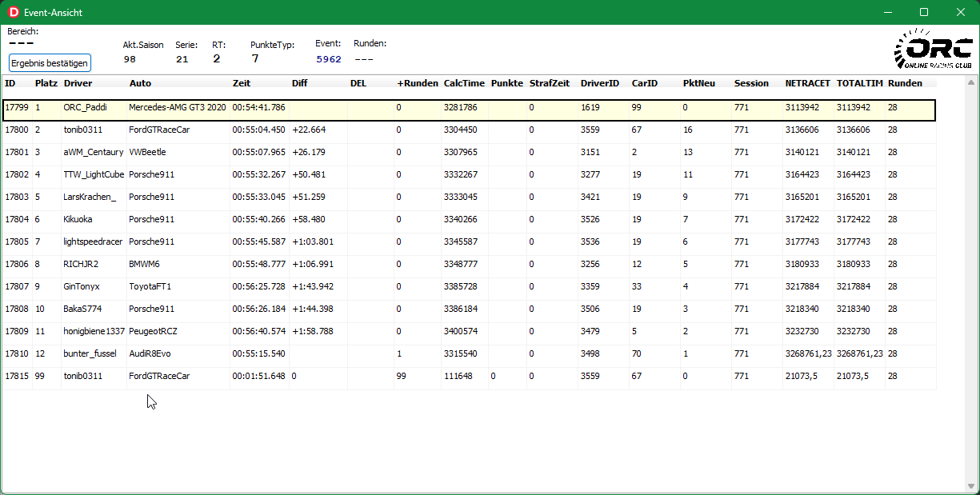The image size is (980, 495).
Task: Click the Zeit column header
Action: point(242,83)
